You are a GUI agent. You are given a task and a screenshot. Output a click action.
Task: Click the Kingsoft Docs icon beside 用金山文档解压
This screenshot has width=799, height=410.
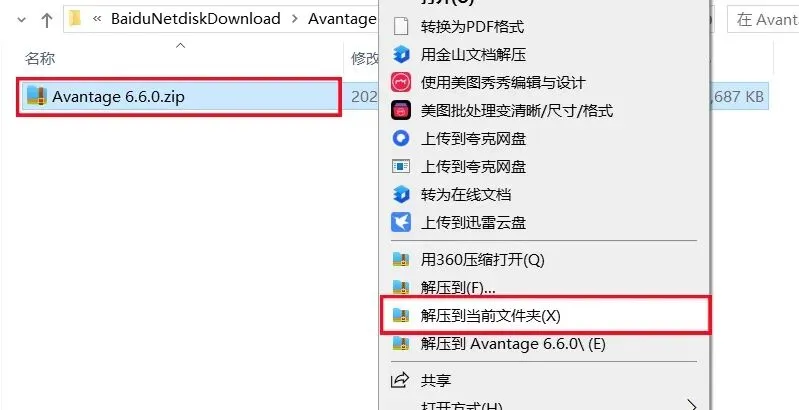(x=401, y=54)
